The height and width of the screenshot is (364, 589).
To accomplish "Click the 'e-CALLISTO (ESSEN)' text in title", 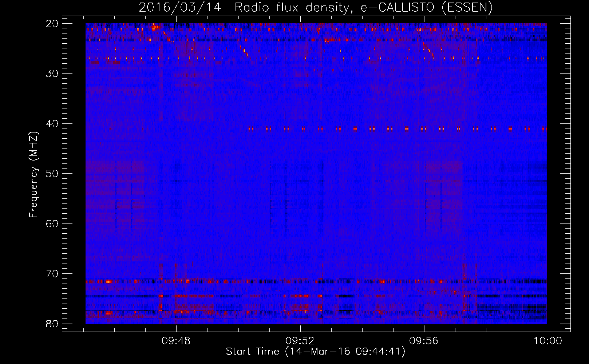I will point(427,8).
